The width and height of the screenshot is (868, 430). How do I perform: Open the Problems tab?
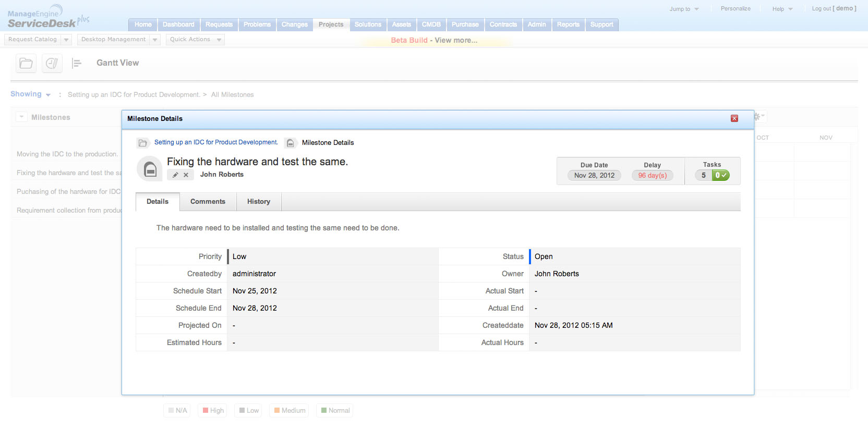click(257, 24)
